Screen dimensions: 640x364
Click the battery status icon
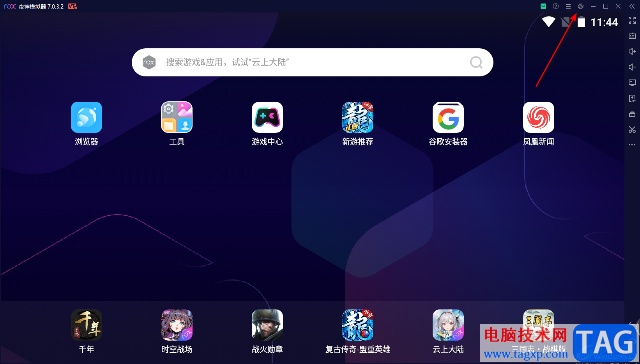[x=581, y=22]
